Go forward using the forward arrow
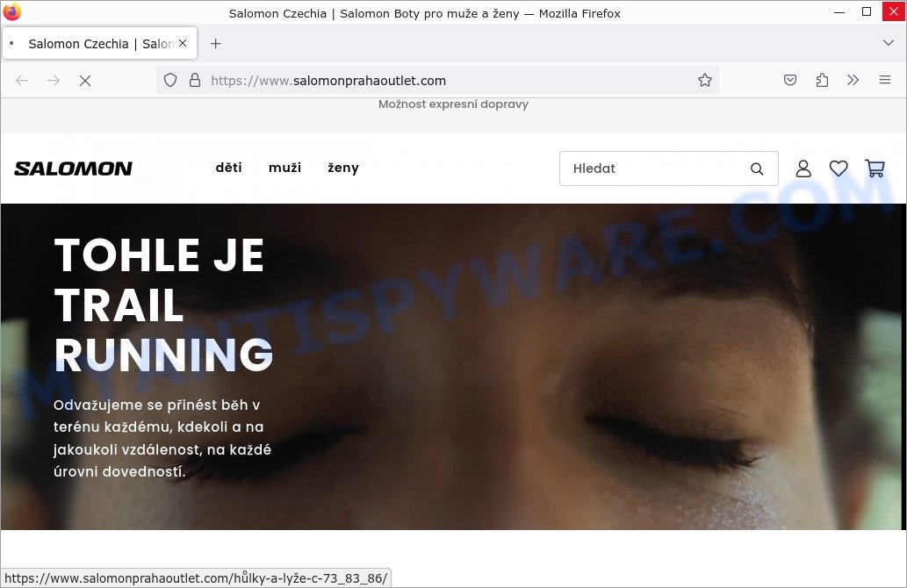Screen dimensions: 907x588 [x=54, y=81]
